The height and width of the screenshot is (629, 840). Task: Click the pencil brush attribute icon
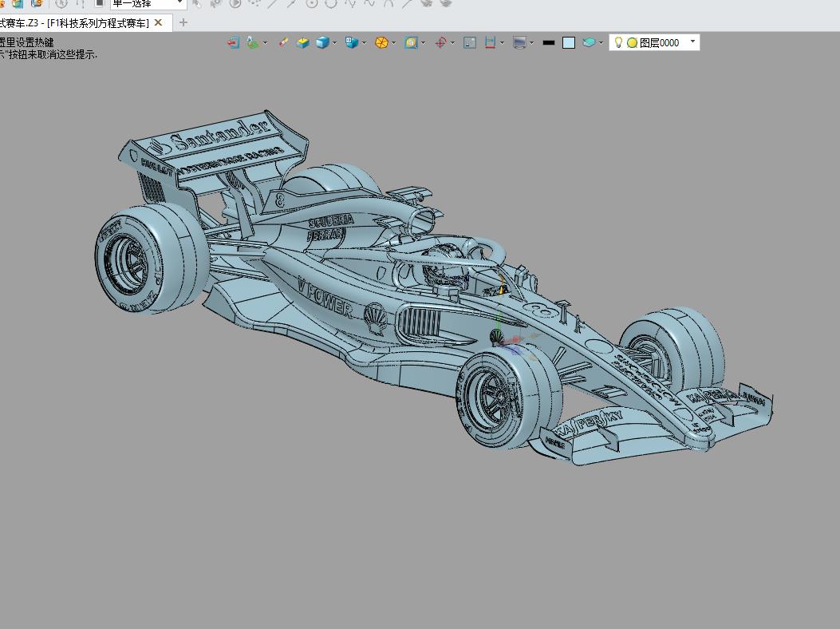pyautogui.click(x=283, y=42)
